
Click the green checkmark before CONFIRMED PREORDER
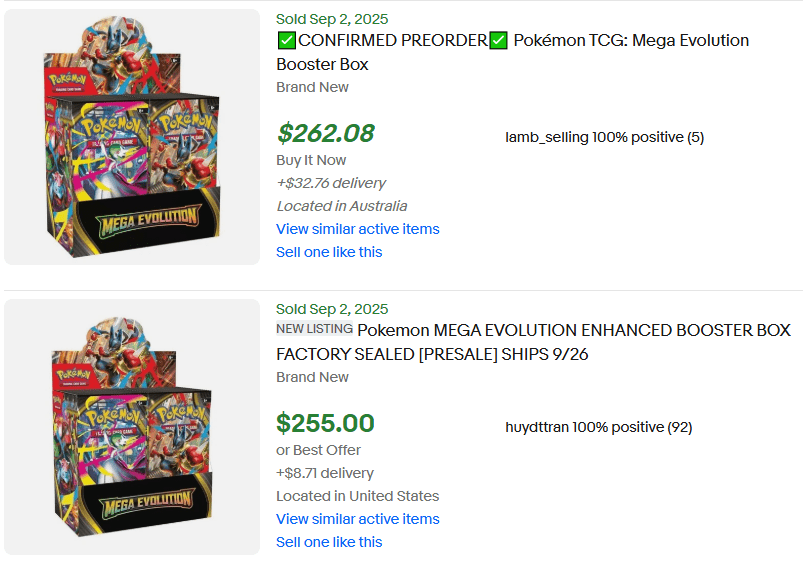click(286, 41)
